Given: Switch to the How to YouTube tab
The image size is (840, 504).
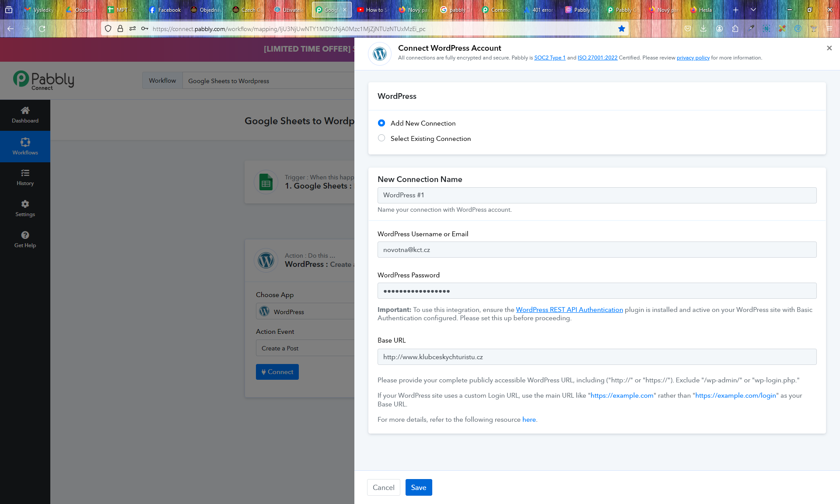Looking at the screenshot, I should 373,10.
